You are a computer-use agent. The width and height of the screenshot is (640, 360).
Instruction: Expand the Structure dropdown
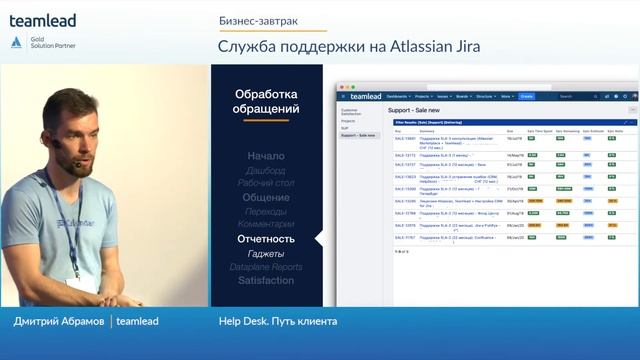point(486,96)
